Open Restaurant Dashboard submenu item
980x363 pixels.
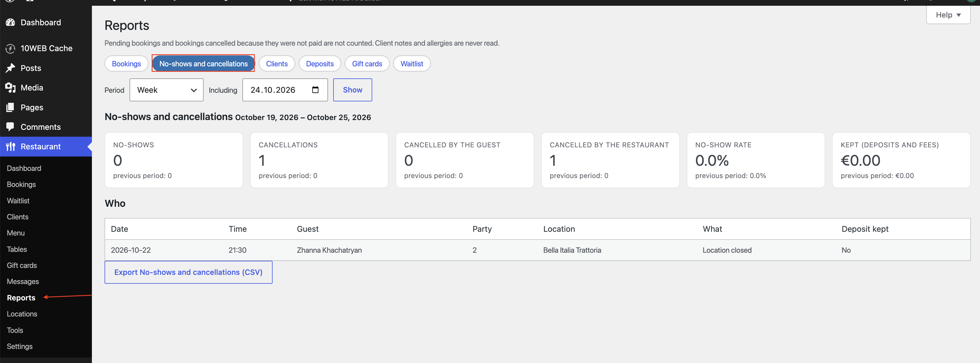(x=24, y=168)
